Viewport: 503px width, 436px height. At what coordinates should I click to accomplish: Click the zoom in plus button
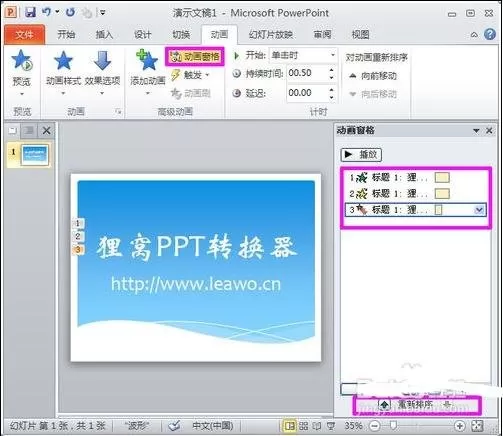click(459, 426)
